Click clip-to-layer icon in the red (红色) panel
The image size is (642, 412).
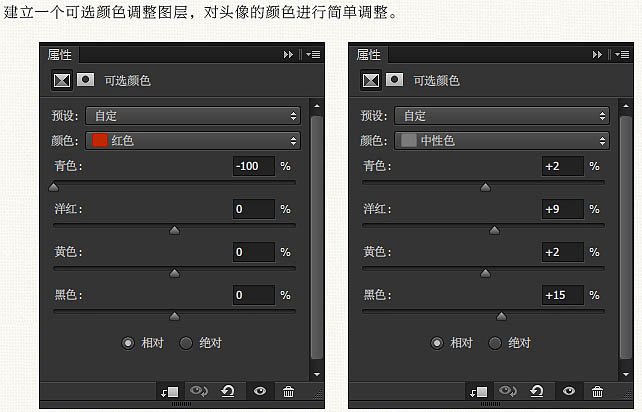(169, 392)
